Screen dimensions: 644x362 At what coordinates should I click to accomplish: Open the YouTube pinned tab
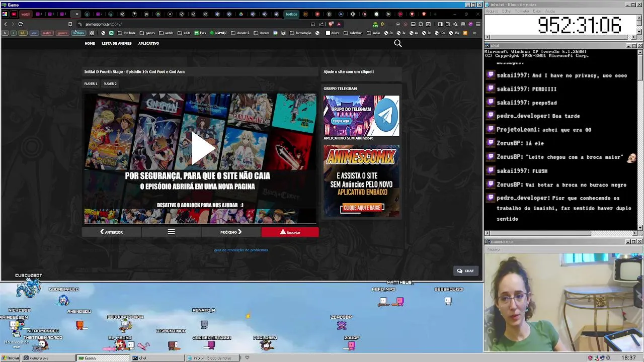pos(14,14)
